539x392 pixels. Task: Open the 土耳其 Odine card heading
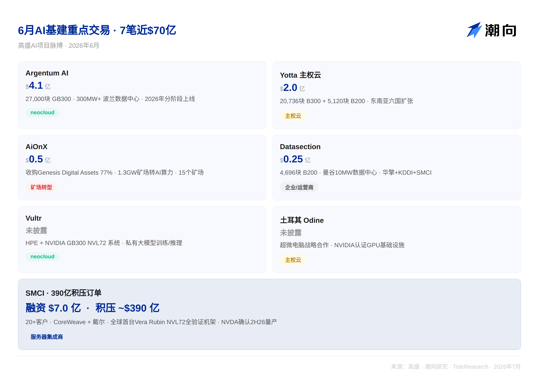click(302, 220)
